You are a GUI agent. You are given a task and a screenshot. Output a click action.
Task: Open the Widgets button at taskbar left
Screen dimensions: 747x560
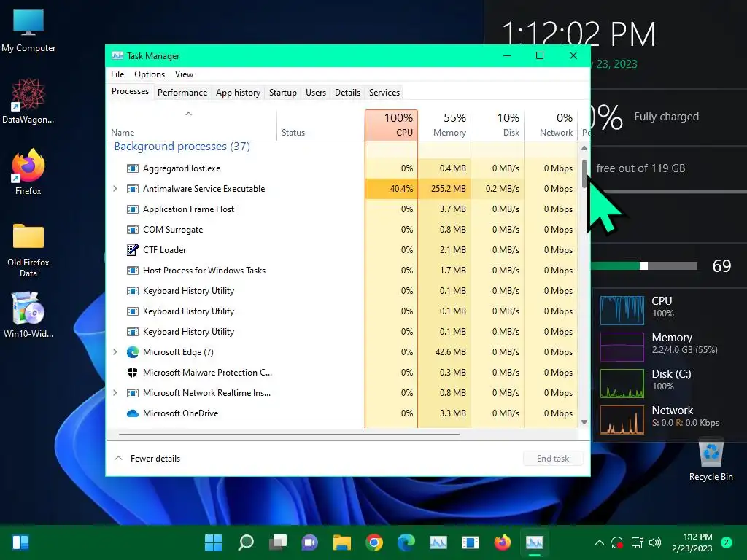pyautogui.click(x=20, y=542)
